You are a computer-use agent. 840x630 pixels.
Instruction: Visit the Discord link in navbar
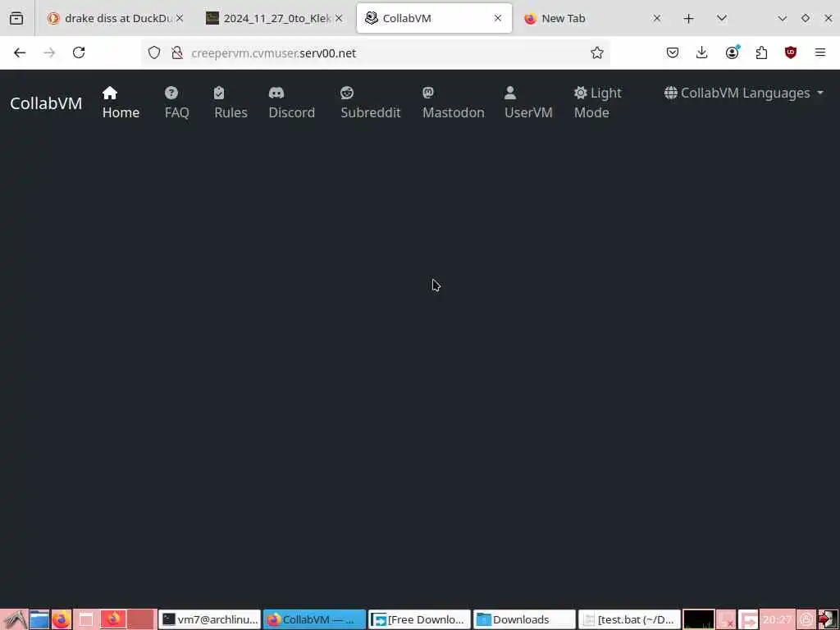(x=291, y=103)
